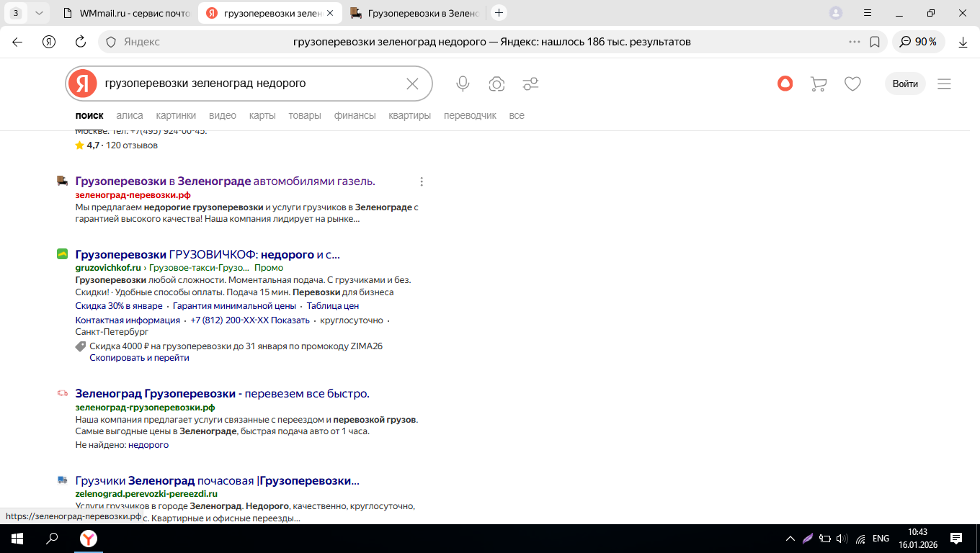Open the 90% zoom indicator
The width and height of the screenshot is (980, 553).
tap(919, 42)
